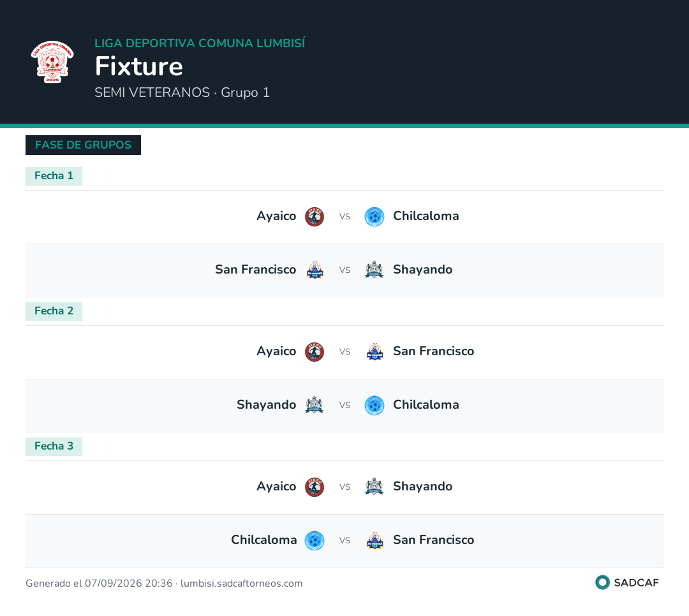Viewport: 689px width, 616px height.
Task: Click the Liga Deportiva Lumbisí league logo
Action: pos(52,61)
